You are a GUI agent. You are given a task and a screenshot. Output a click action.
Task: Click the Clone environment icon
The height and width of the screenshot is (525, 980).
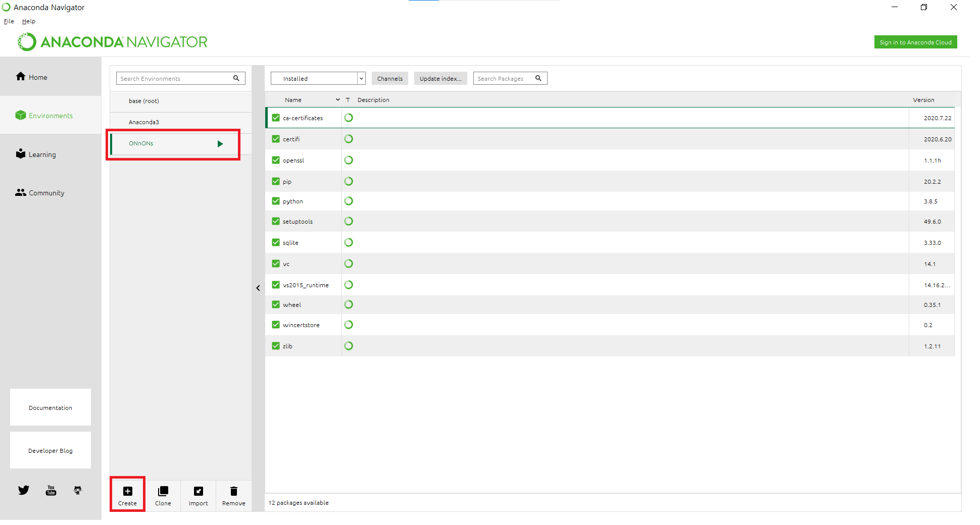pos(163,491)
